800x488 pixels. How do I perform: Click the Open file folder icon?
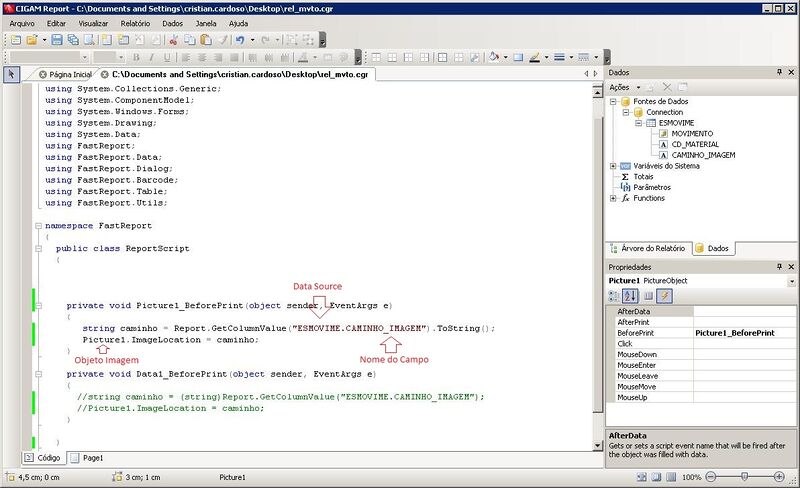tap(32, 40)
